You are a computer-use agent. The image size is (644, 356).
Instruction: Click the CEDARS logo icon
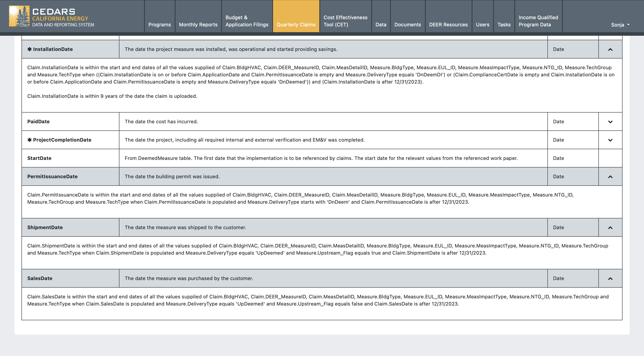tap(19, 16)
